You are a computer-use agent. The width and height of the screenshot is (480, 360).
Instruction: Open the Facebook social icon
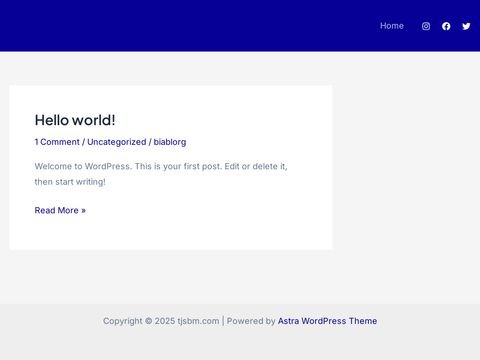tap(446, 26)
